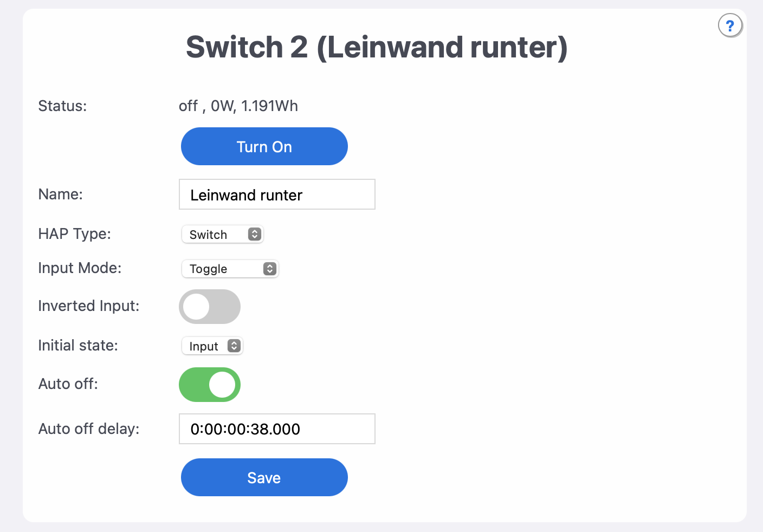Viewport: 763px width, 532px height.
Task: Expand the Input Mode dropdown
Action: [230, 269]
